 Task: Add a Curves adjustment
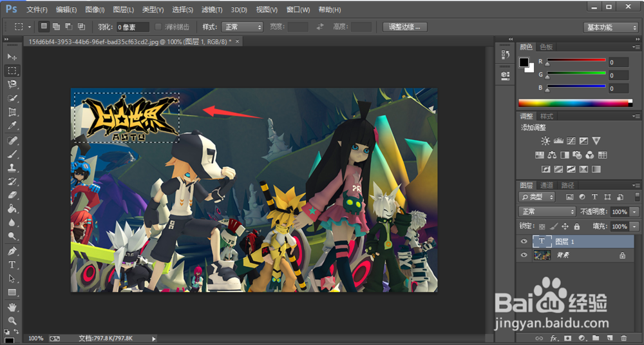click(571, 141)
